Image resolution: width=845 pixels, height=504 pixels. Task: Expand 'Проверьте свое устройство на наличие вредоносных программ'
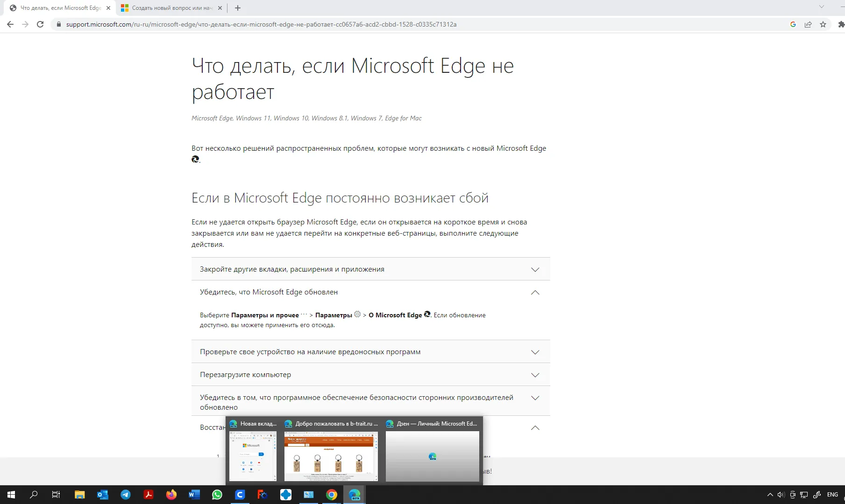pos(370,352)
